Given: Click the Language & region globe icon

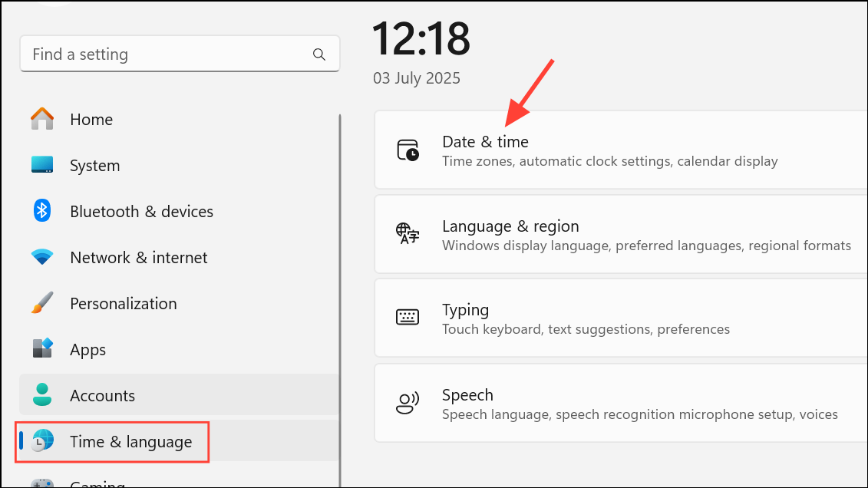Looking at the screenshot, I should tap(408, 233).
